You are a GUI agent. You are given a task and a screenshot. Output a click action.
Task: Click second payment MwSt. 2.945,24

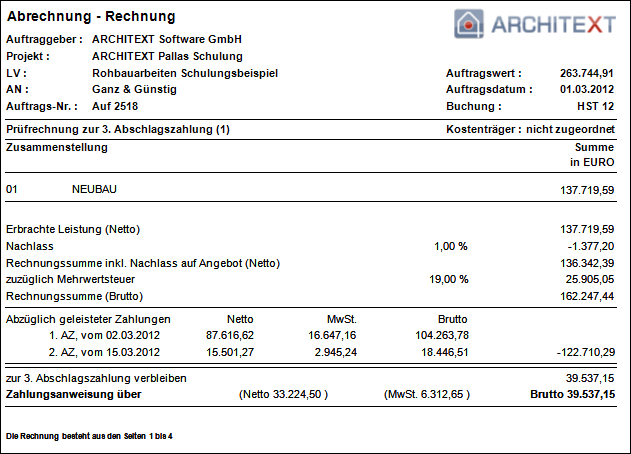(x=336, y=352)
